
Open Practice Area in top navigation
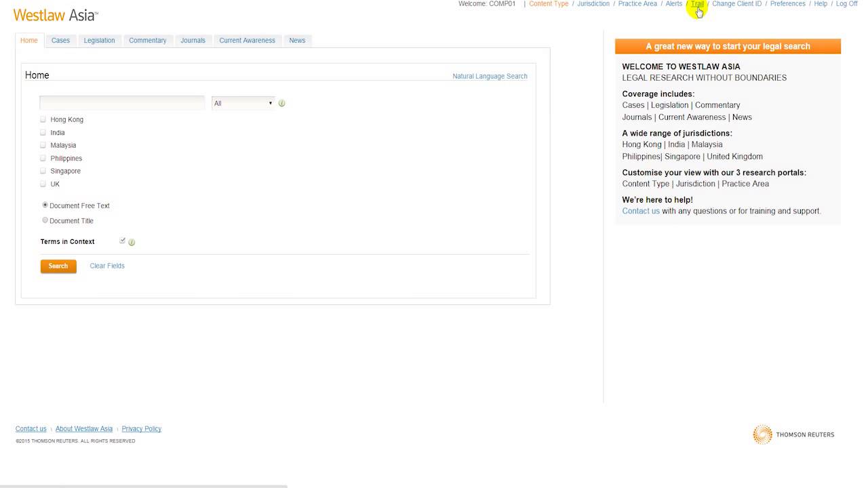[637, 4]
